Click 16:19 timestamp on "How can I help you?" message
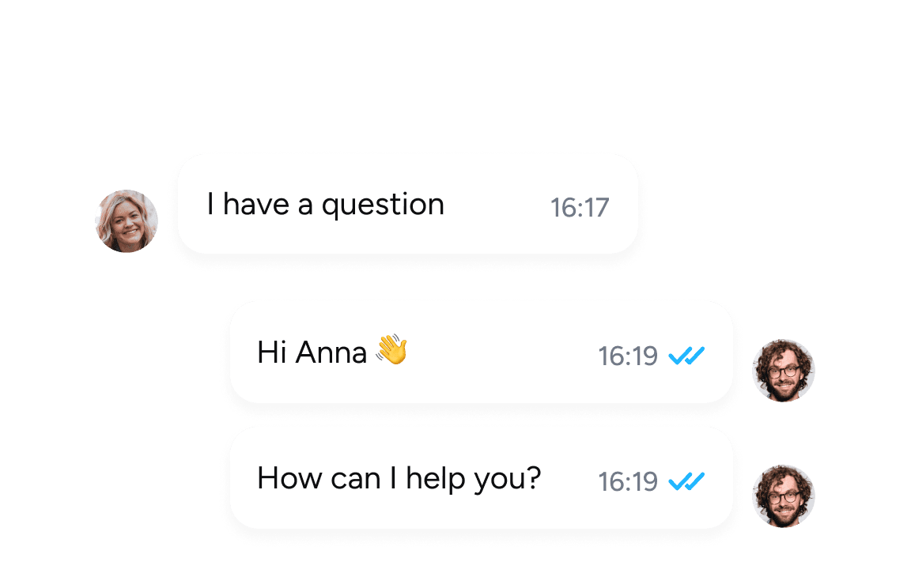The image size is (911, 588). pyautogui.click(x=628, y=481)
